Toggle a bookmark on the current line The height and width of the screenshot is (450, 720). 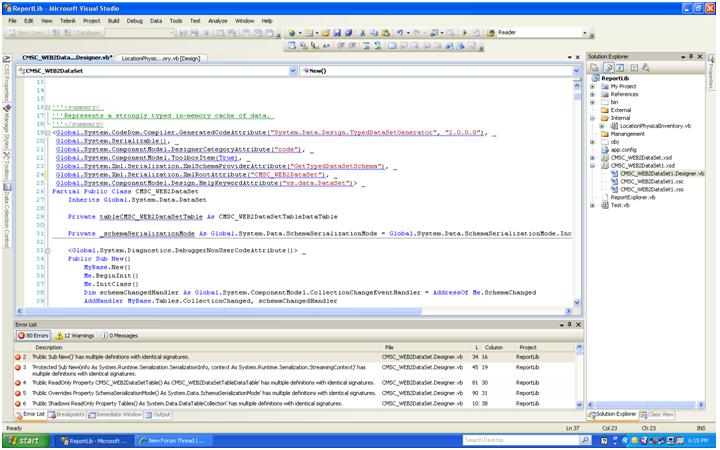tap(392, 45)
